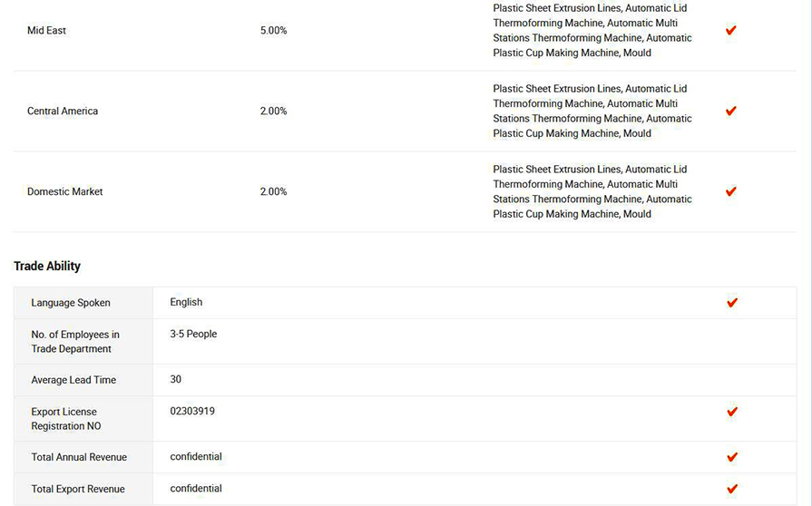The width and height of the screenshot is (812, 506).
Task: Click the Domestic Market verification checkmark
Action: click(730, 192)
